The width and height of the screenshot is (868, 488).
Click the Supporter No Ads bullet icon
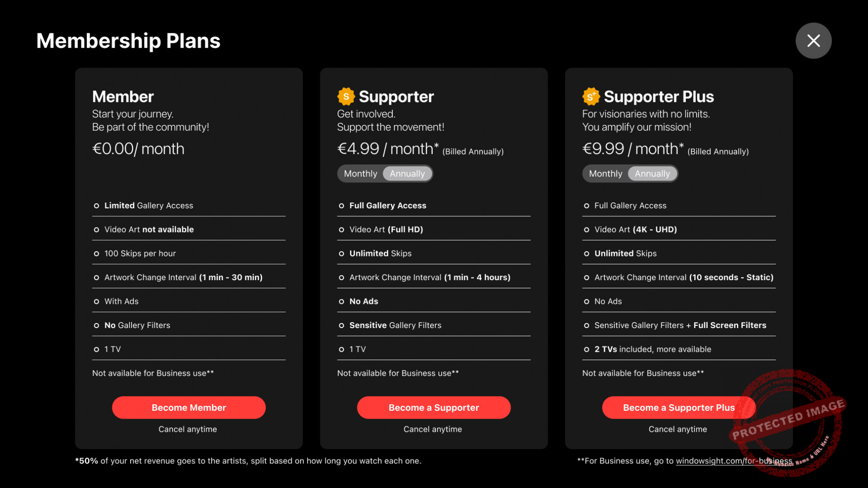pyautogui.click(x=341, y=302)
